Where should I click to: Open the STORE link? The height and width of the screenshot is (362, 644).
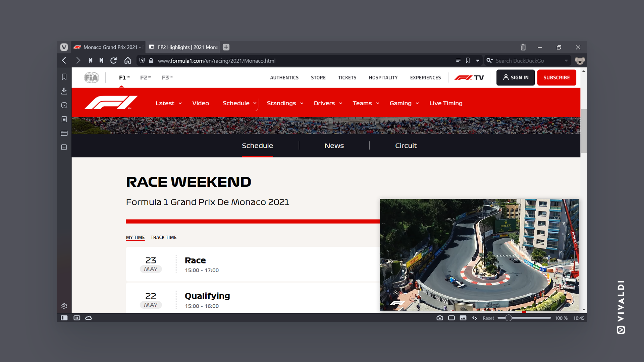pyautogui.click(x=318, y=77)
